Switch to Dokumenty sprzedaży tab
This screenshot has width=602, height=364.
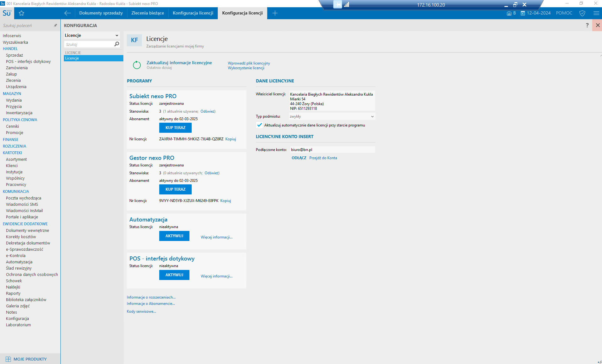pos(101,13)
